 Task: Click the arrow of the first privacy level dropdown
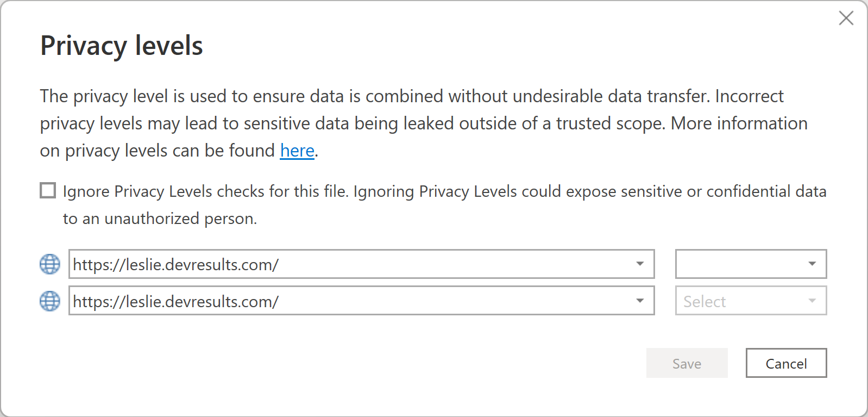[x=812, y=264]
